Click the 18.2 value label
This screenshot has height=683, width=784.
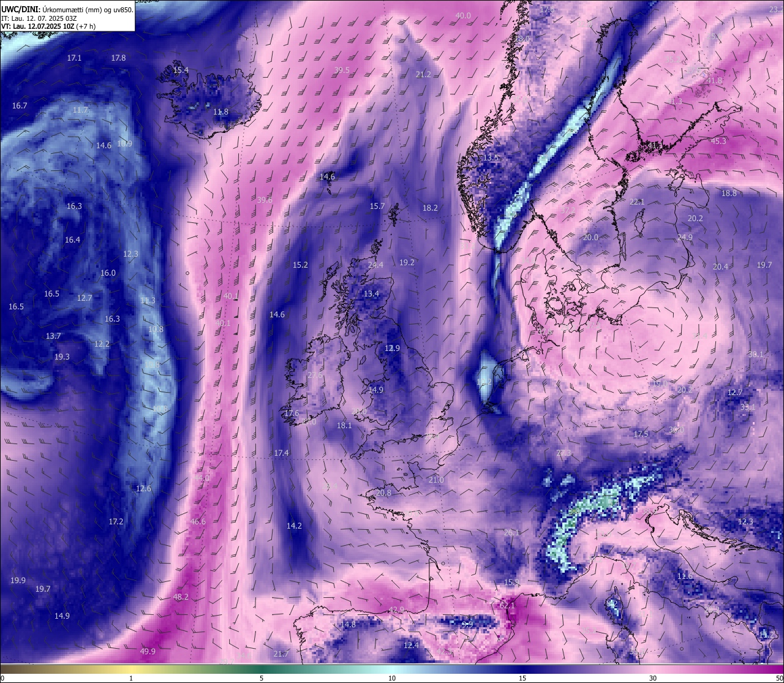tap(430, 208)
